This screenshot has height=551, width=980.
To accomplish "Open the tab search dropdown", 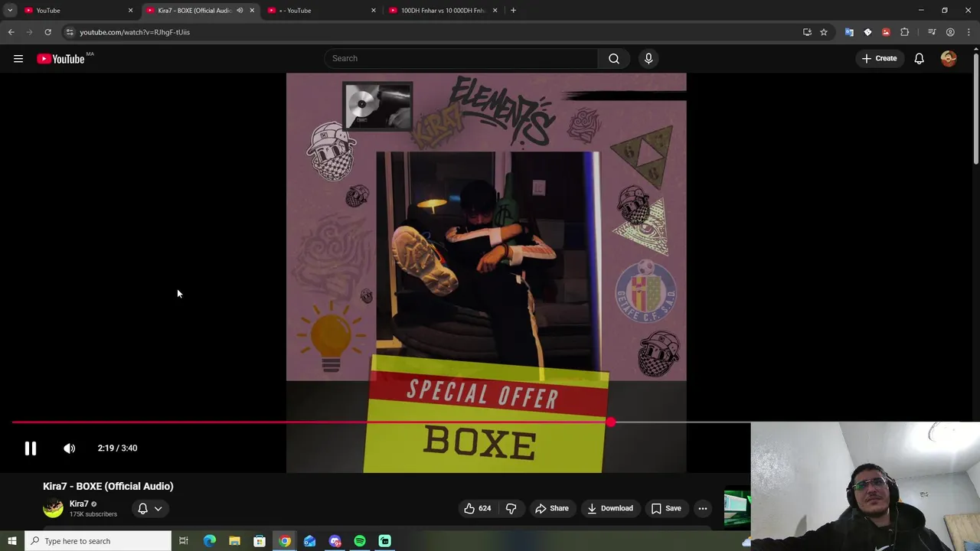I will [10, 11].
